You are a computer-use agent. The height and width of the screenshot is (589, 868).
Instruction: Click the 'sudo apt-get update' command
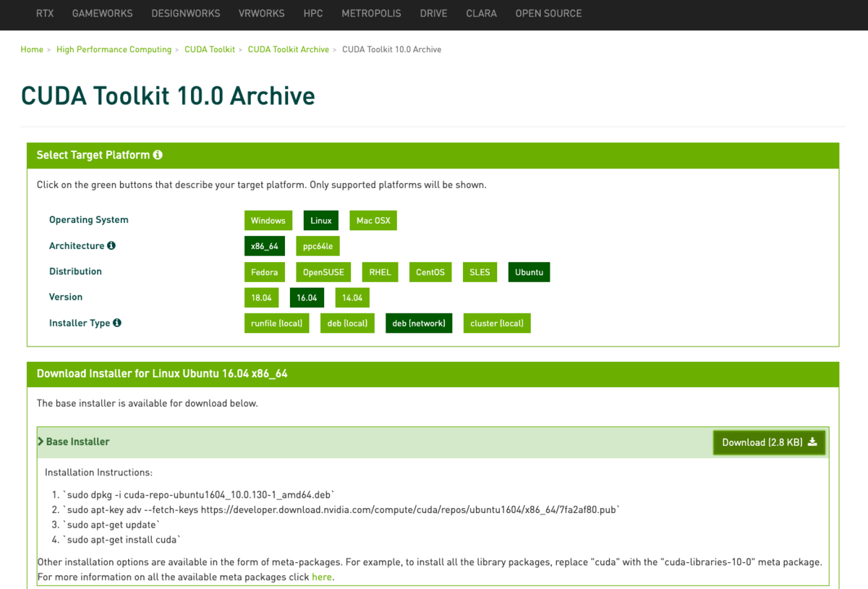[112, 525]
